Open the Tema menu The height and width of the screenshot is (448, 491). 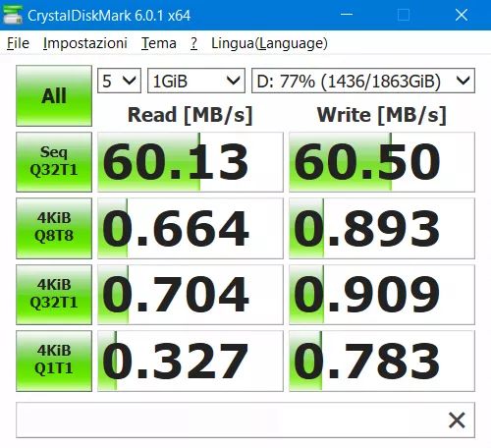[x=159, y=43]
